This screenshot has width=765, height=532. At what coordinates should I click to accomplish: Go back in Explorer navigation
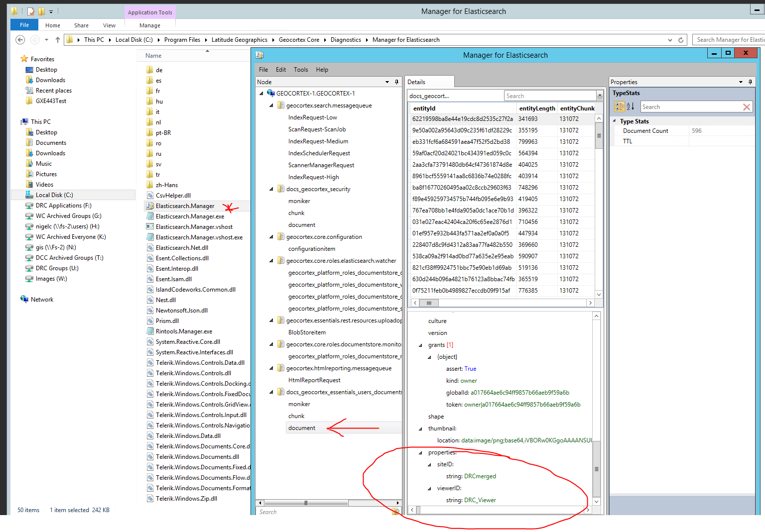(20, 40)
